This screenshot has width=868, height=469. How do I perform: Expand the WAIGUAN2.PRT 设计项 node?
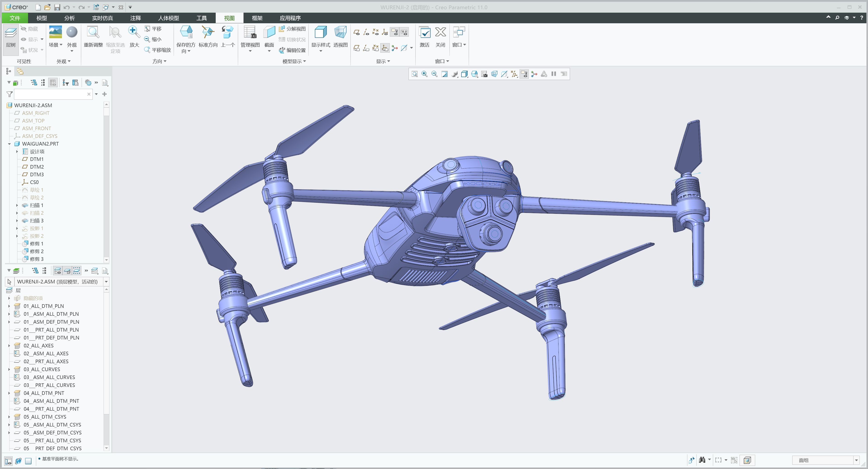(17, 152)
